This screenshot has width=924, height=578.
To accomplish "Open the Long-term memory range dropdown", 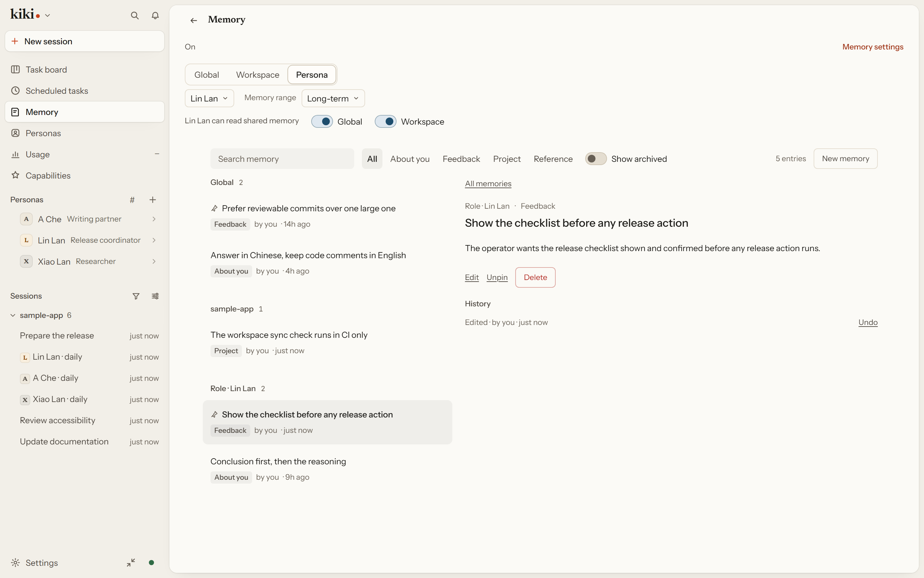I will (333, 98).
